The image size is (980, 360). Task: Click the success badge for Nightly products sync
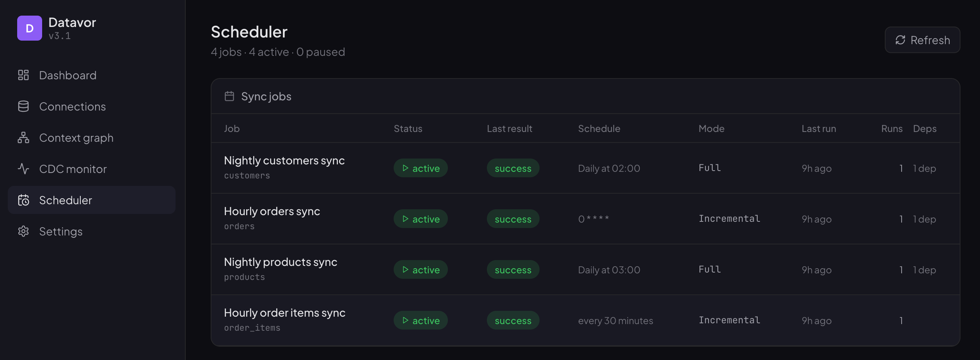tap(513, 269)
